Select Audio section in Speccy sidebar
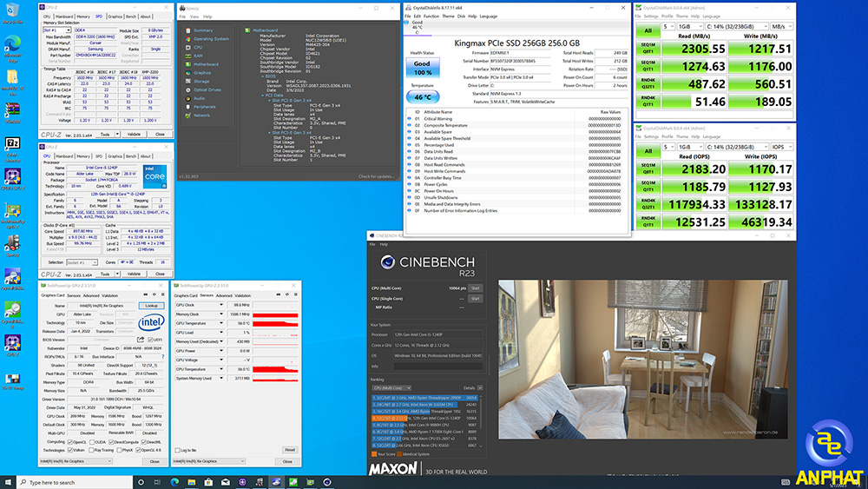Image resolution: width=868 pixels, height=489 pixels. click(x=199, y=98)
